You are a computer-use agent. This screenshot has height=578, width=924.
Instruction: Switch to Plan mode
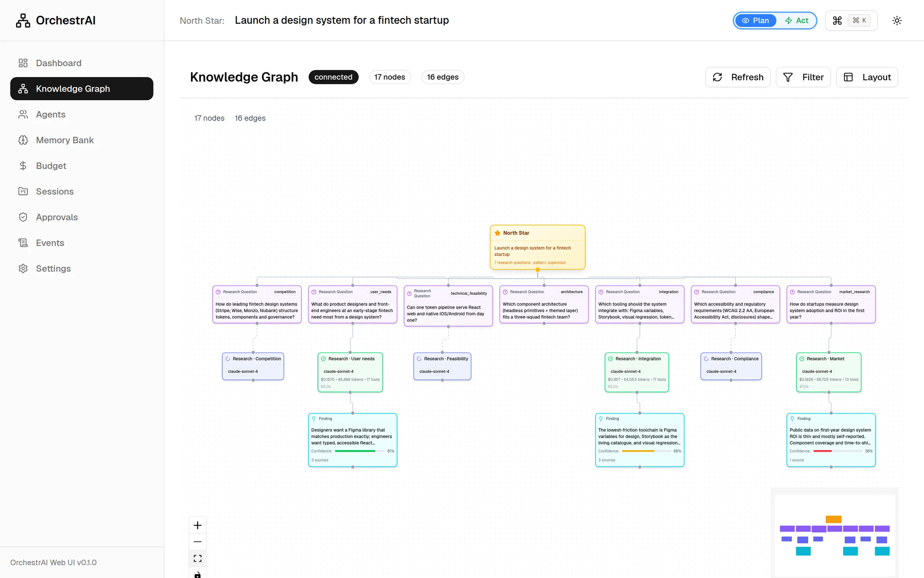pyautogui.click(x=755, y=20)
